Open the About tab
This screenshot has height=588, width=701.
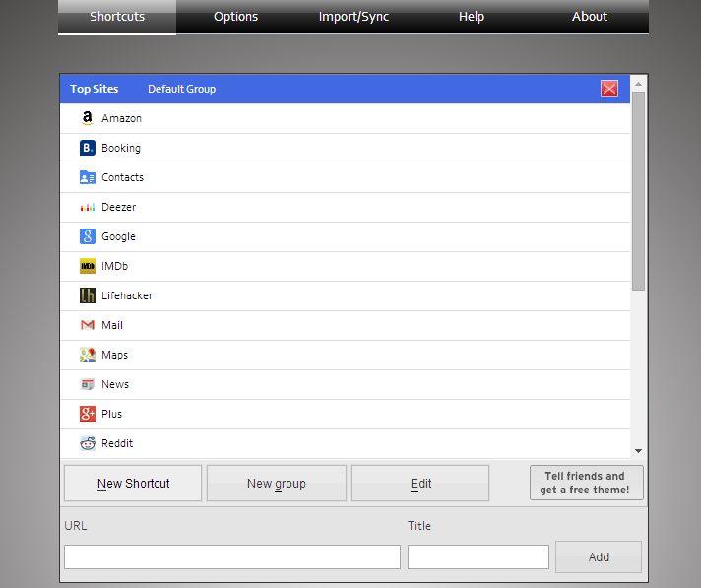click(589, 17)
